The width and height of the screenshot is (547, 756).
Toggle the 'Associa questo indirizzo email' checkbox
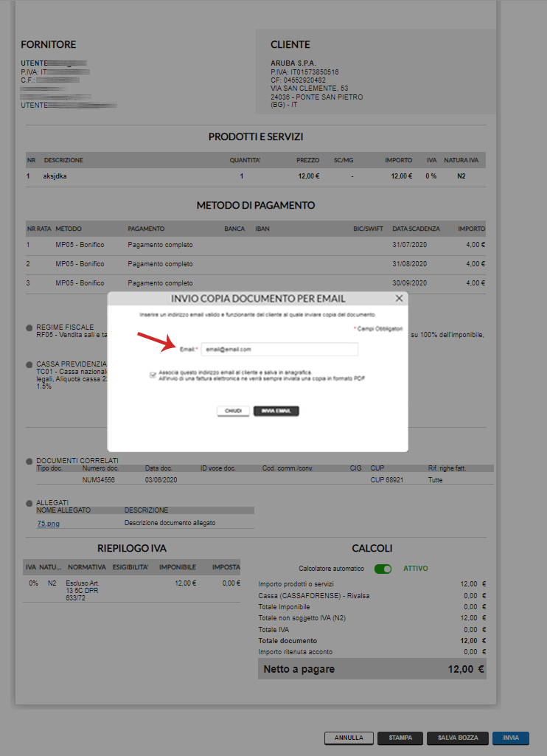coord(152,375)
